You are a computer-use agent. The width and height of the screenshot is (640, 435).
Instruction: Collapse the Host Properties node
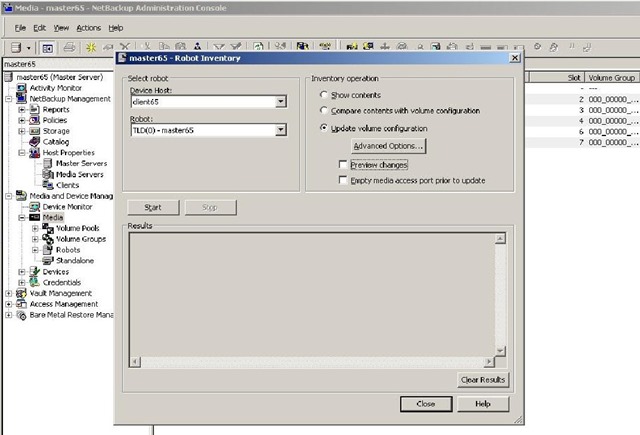tap(22, 153)
